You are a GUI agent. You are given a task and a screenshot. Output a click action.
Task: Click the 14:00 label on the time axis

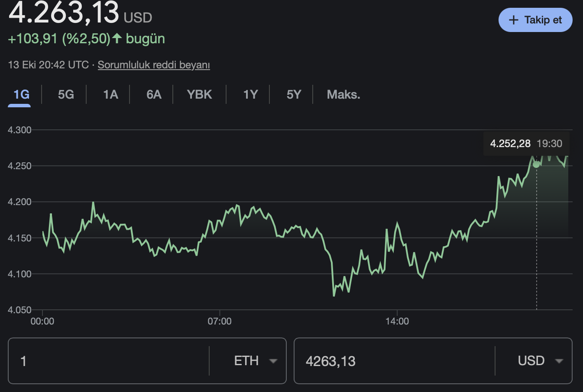tap(397, 321)
